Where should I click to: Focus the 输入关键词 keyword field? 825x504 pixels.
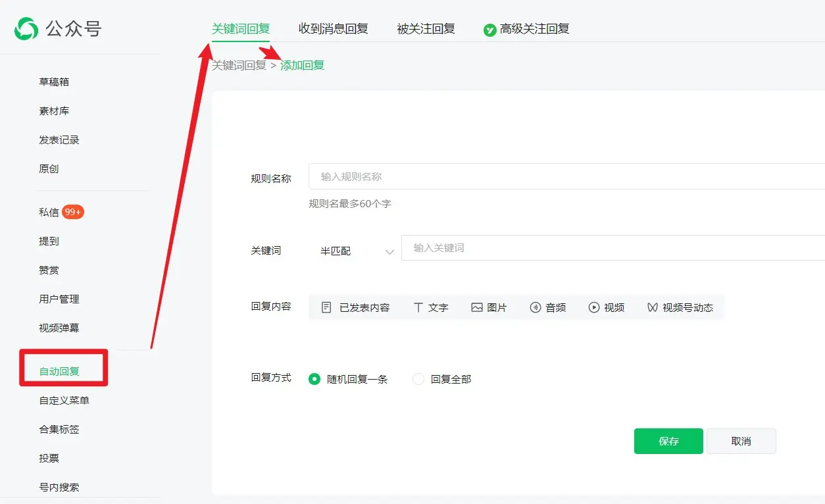pos(612,248)
